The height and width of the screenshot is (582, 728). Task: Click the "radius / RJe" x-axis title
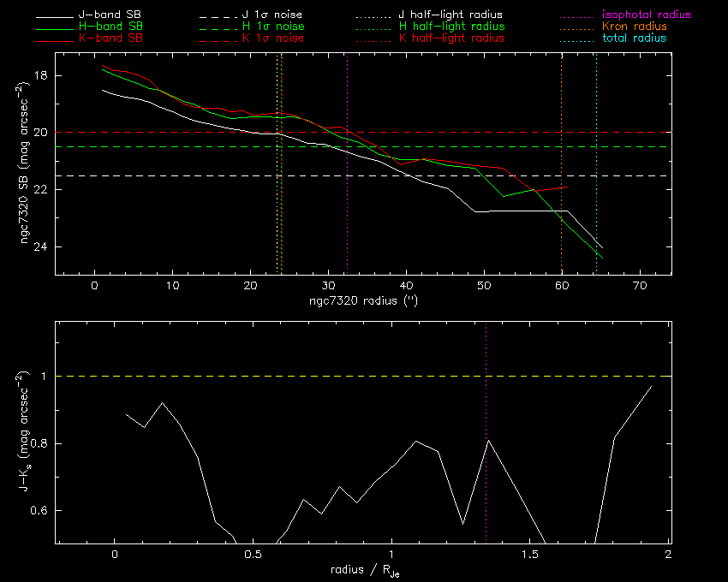click(363, 569)
